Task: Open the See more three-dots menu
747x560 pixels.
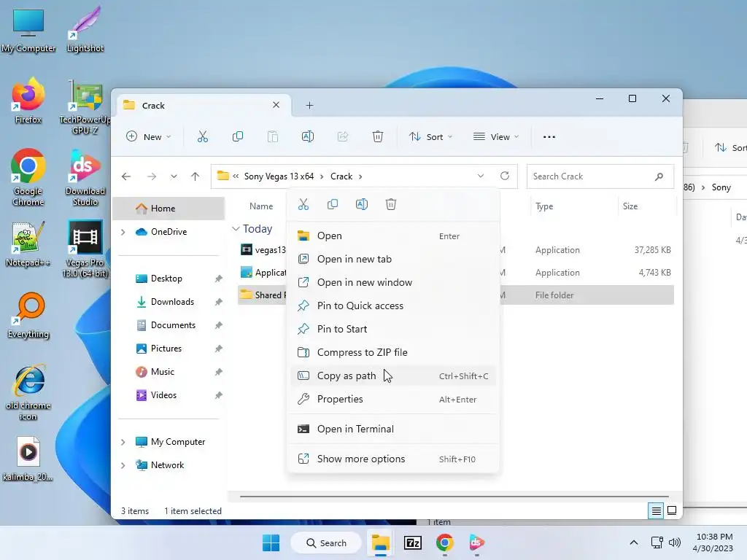Action: (x=549, y=136)
